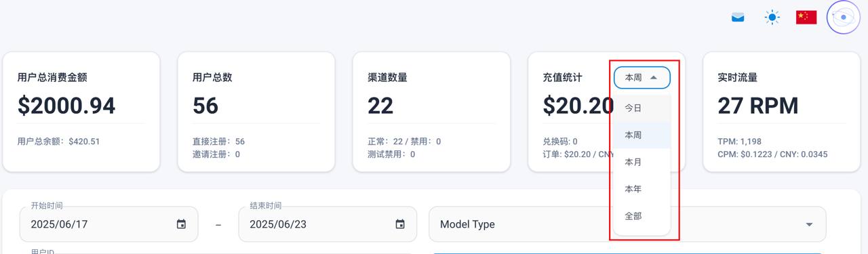Screen dimensions: 868x254
Task: Click the Model Type combo box field
Action: tap(627, 224)
